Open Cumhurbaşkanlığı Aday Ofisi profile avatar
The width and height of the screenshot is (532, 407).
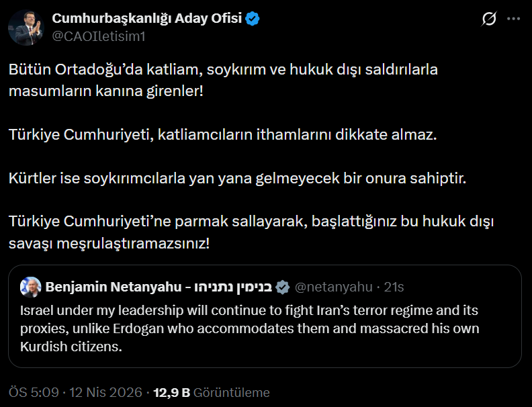click(27, 28)
